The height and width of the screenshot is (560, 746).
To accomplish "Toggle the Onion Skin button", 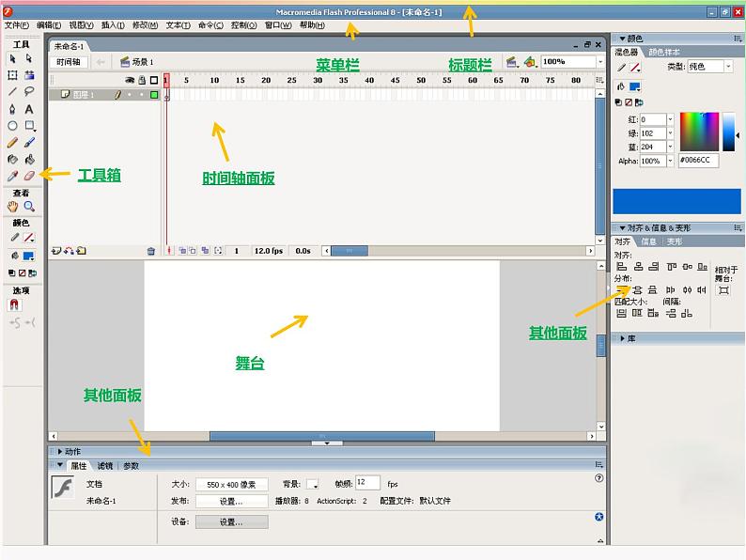I will (x=182, y=251).
